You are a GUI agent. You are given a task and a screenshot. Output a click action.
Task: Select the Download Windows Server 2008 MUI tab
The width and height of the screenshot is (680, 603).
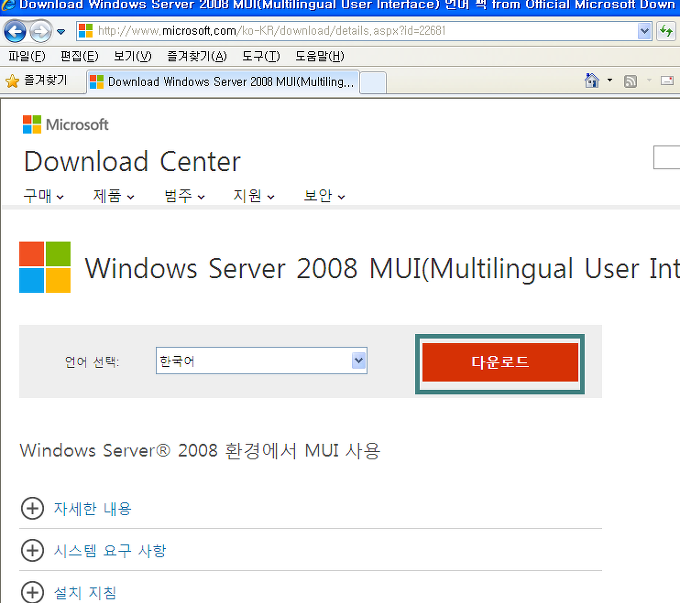coord(223,82)
